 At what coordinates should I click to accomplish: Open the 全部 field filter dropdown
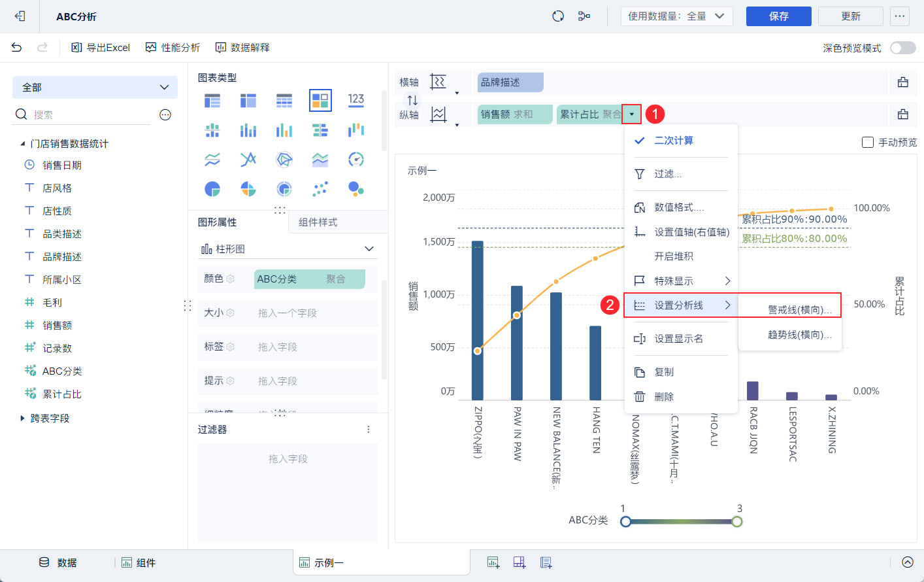click(95, 88)
